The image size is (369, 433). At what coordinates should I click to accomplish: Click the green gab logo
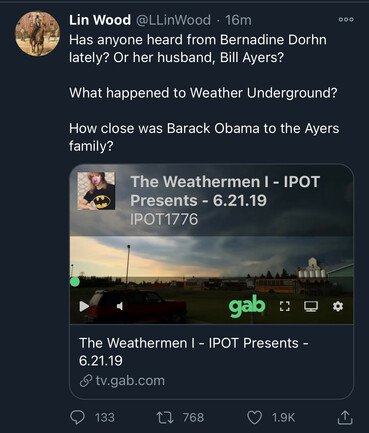[x=247, y=306]
